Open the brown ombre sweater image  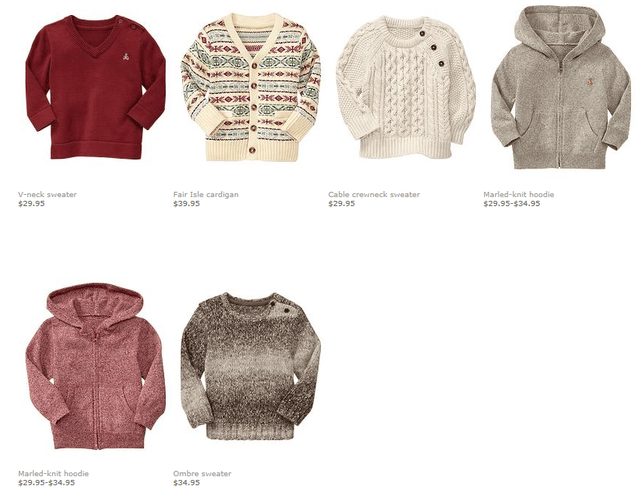coord(251,366)
